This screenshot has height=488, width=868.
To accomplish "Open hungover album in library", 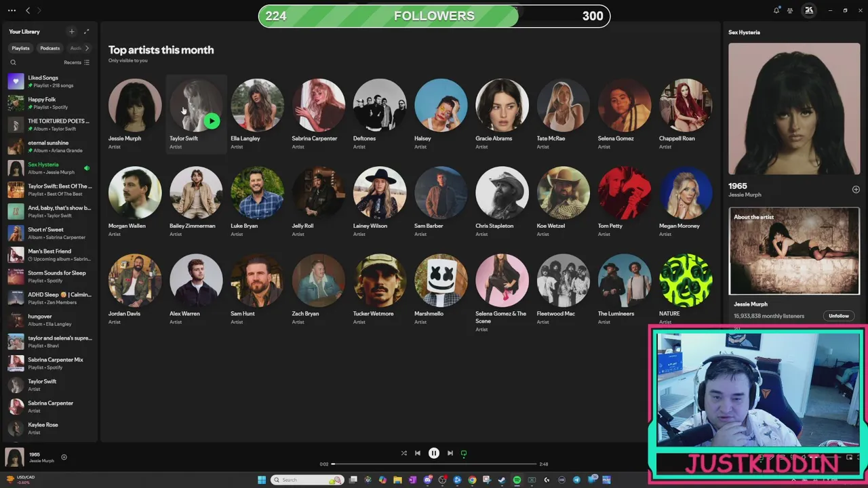I will pos(50,320).
